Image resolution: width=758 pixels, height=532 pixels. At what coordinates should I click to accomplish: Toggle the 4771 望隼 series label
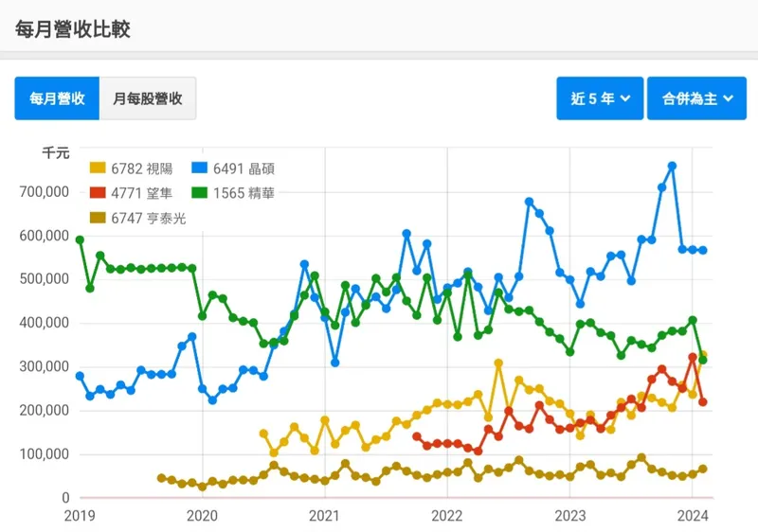click(x=142, y=193)
